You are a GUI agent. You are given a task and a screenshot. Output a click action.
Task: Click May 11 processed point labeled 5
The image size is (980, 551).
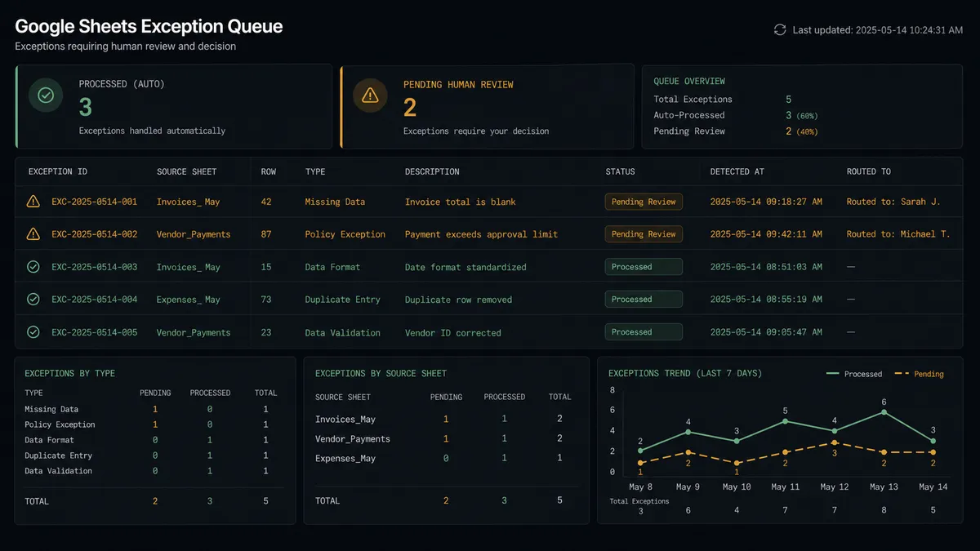[786, 421]
